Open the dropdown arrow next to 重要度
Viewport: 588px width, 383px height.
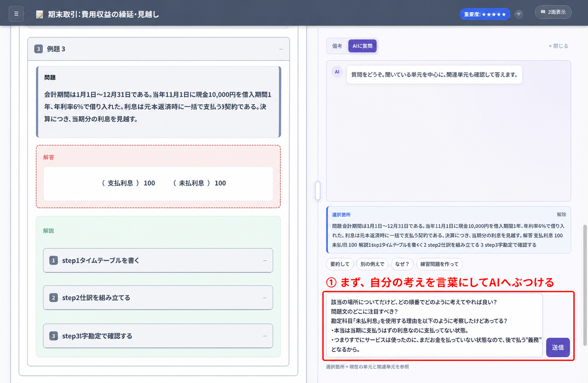point(519,14)
